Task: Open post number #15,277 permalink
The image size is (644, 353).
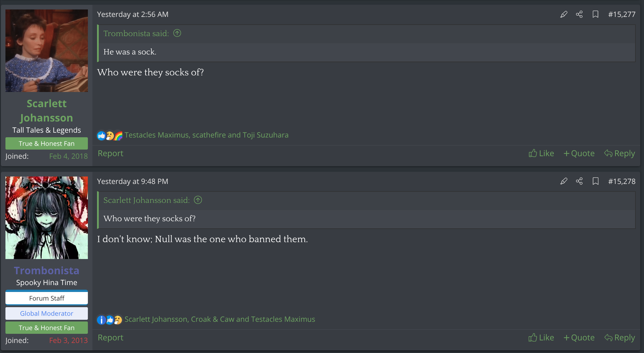Action: coord(622,14)
